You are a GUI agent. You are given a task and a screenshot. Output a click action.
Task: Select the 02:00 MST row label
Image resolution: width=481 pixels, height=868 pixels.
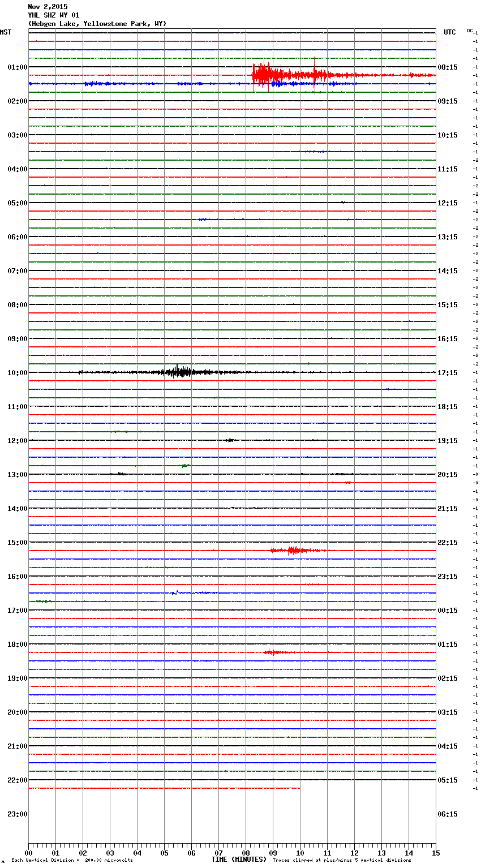click(x=18, y=101)
